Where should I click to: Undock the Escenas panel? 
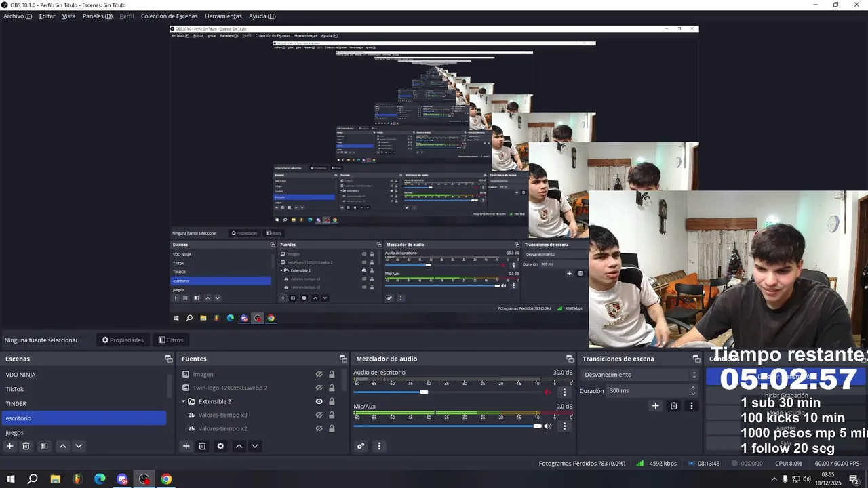[169, 359]
